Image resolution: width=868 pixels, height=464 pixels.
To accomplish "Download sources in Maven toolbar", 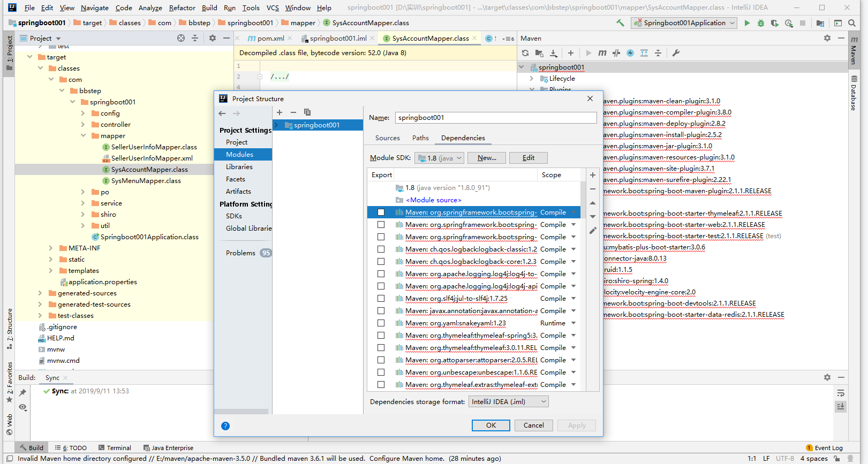I will [554, 53].
